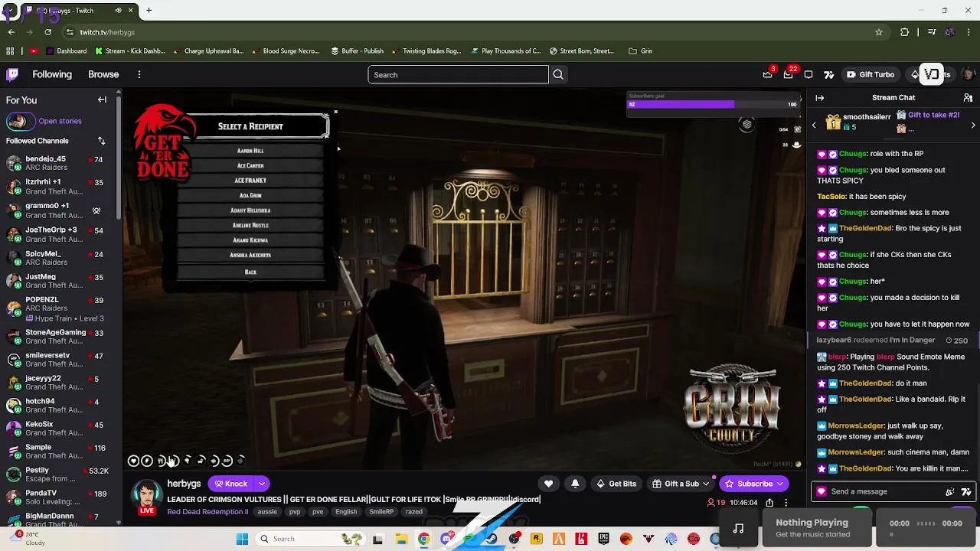The width and height of the screenshot is (980, 551).
Task: Show next gift leaderboard entry
Action: pyautogui.click(x=973, y=125)
